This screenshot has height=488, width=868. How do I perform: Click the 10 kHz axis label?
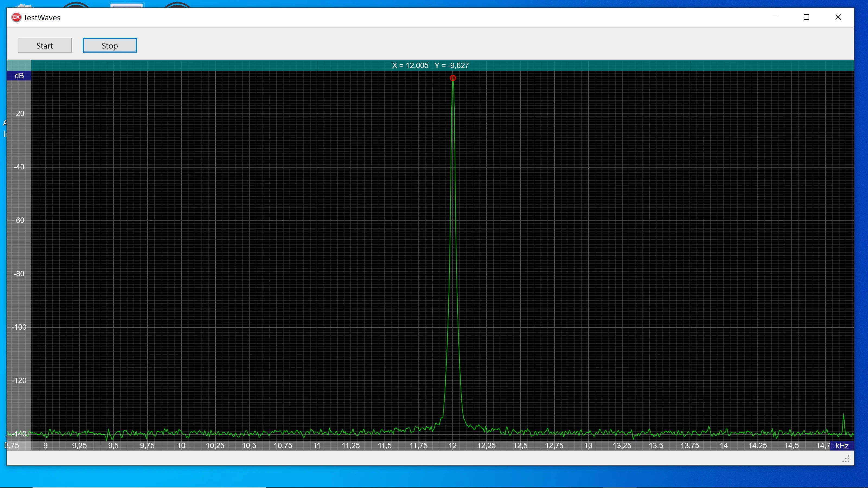[181, 445]
